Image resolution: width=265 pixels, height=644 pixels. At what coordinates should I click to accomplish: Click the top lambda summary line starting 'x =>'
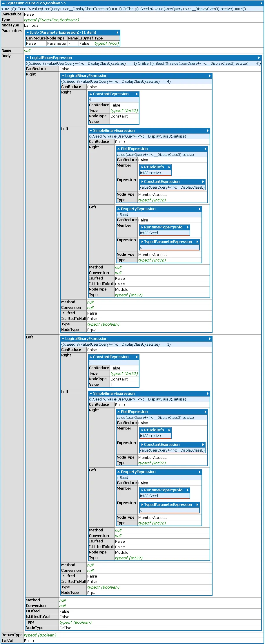pyautogui.click(x=124, y=9)
